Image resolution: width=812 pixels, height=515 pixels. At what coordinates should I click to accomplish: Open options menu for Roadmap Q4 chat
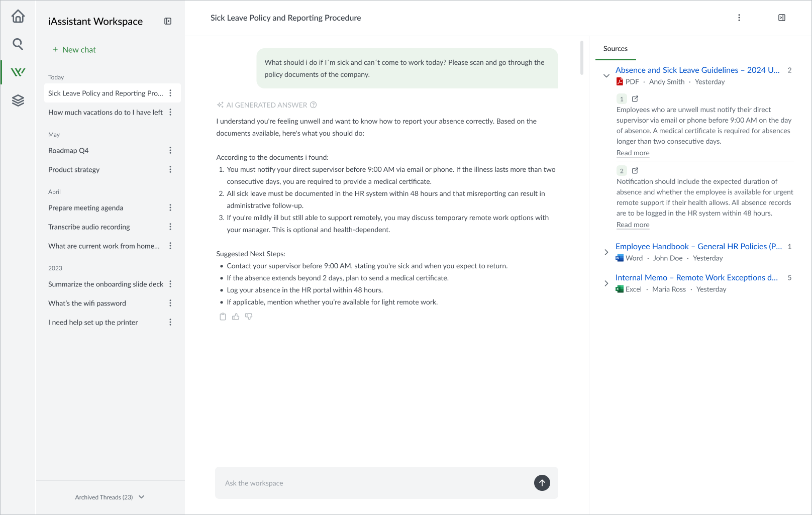coord(170,150)
